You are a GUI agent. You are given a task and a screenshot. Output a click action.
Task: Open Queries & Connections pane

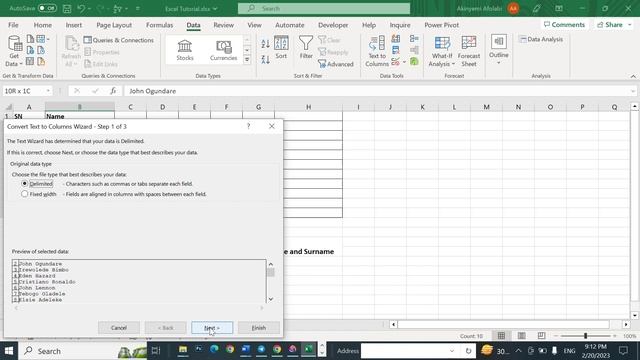pyautogui.click(x=119, y=40)
